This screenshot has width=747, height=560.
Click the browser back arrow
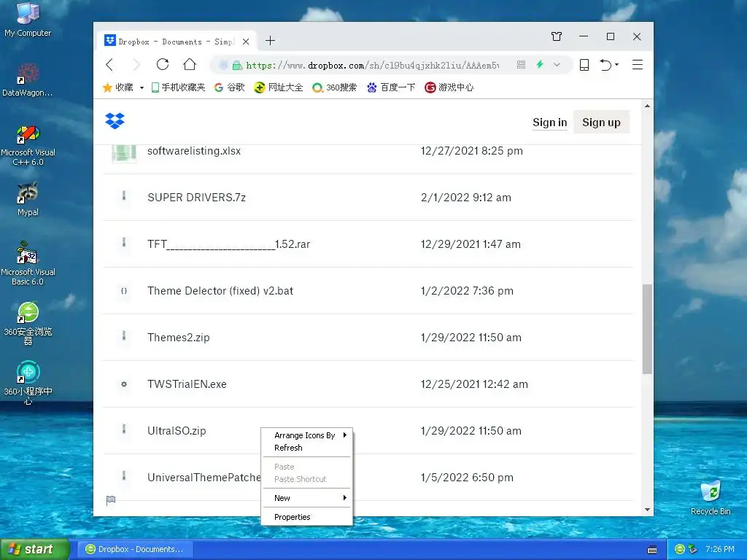pos(109,65)
